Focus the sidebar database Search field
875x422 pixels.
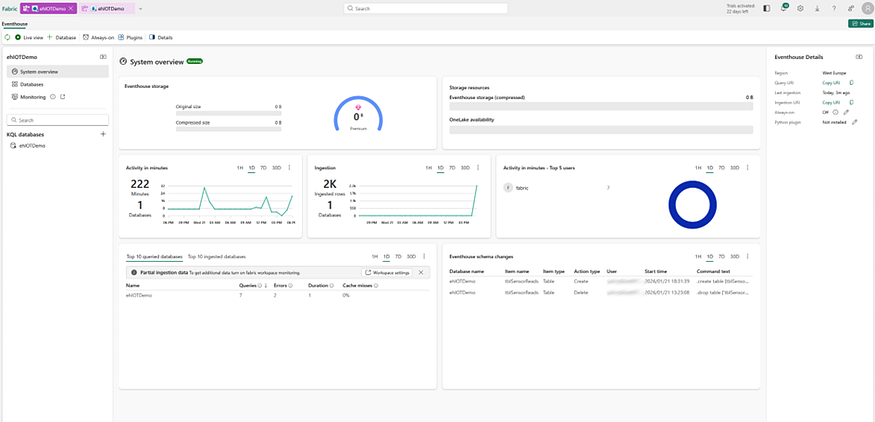pos(57,120)
